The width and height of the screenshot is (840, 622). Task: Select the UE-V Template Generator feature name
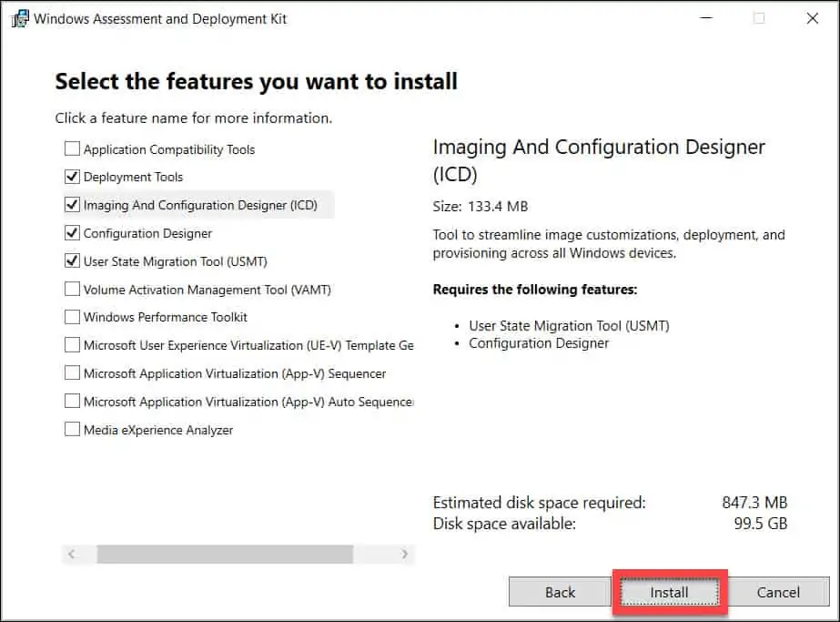(x=248, y=346)
